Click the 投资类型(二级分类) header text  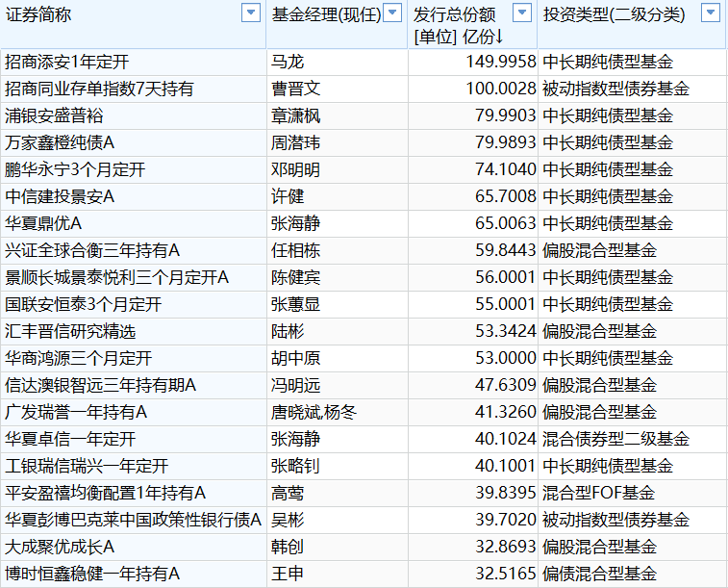(614, 14)
